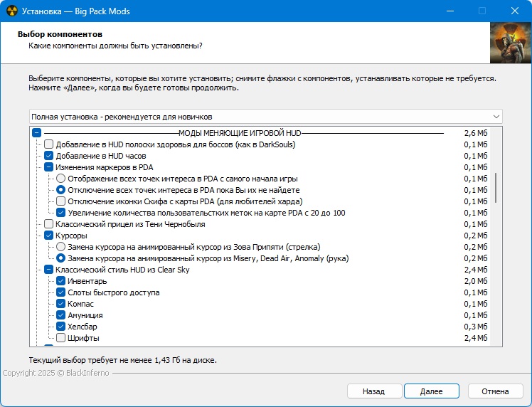Uncheck the 'Компас' component
This screenshot has width=532, height=407.
click(x=61, y=304)
